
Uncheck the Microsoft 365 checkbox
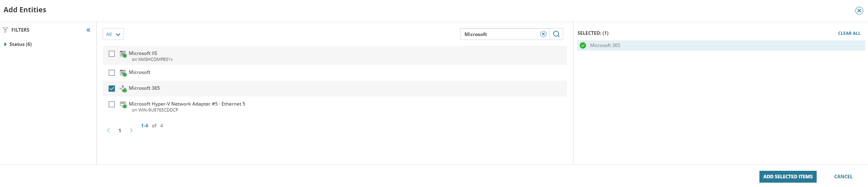click(x=112, y=89)
